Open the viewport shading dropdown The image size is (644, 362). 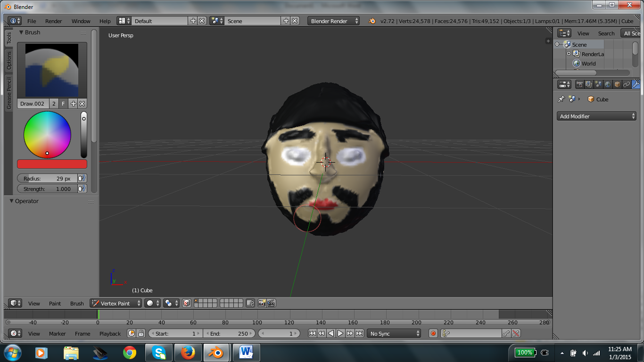(x=152, y=303)
